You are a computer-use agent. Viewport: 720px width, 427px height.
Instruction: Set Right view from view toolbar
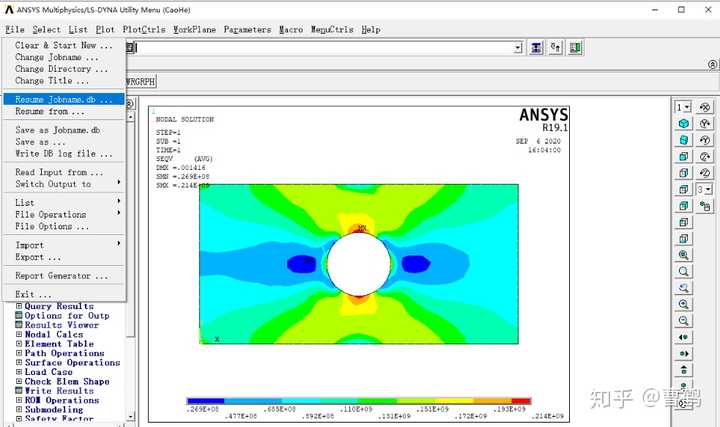(683, 173)
